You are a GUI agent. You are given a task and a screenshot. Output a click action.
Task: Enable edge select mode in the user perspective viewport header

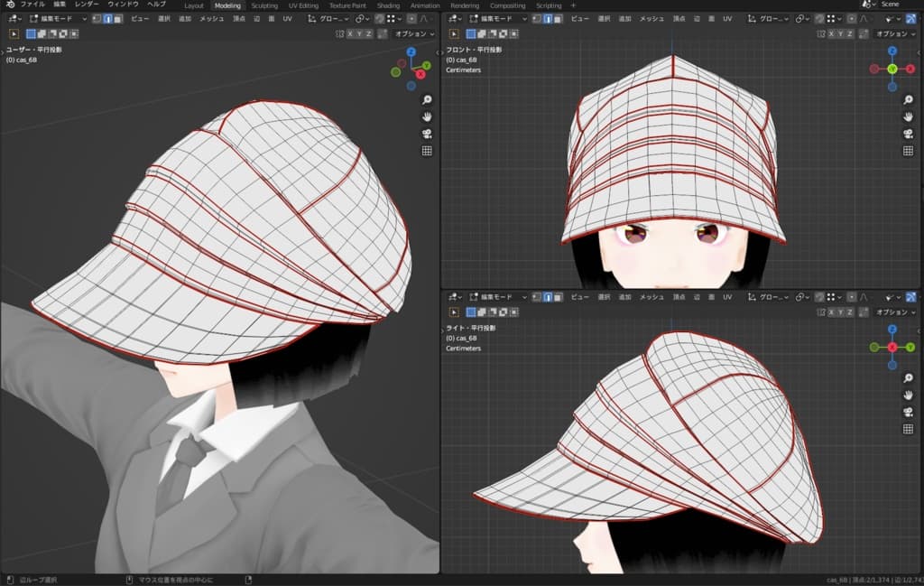tap(107, 18)
